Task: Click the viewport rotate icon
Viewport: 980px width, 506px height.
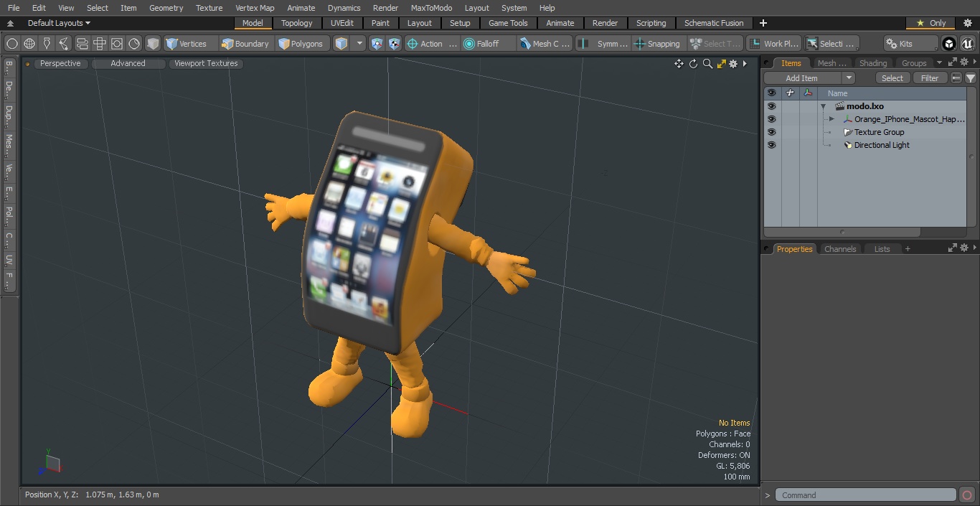Action: tap(694, 64)
